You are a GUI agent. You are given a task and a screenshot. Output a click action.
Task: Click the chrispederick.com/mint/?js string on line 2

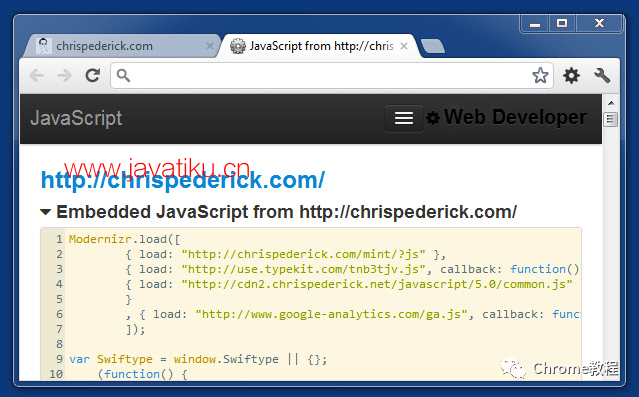coord(304,254)
